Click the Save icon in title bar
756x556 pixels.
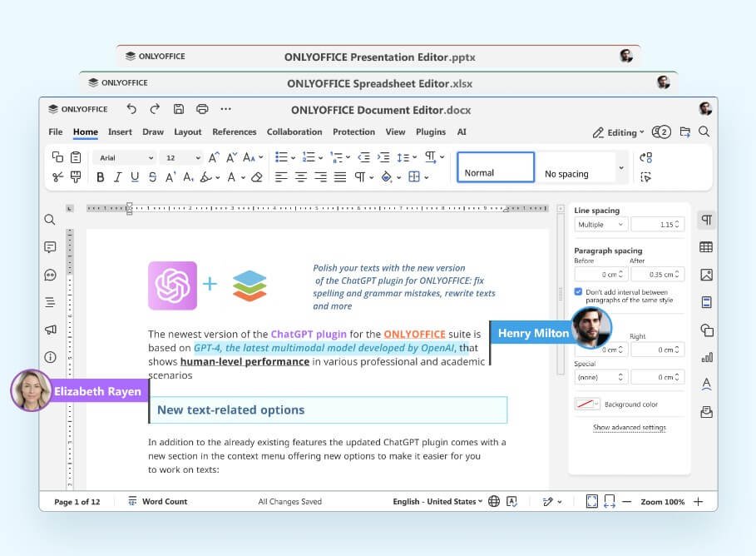178,109
